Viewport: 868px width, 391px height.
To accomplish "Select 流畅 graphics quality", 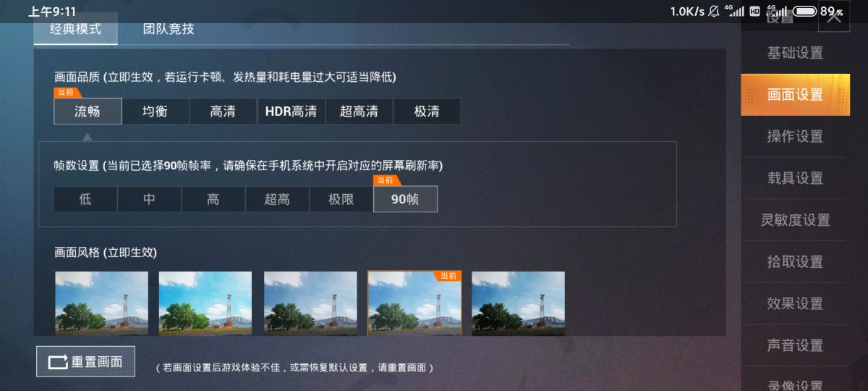I will [x=88, y=112].
